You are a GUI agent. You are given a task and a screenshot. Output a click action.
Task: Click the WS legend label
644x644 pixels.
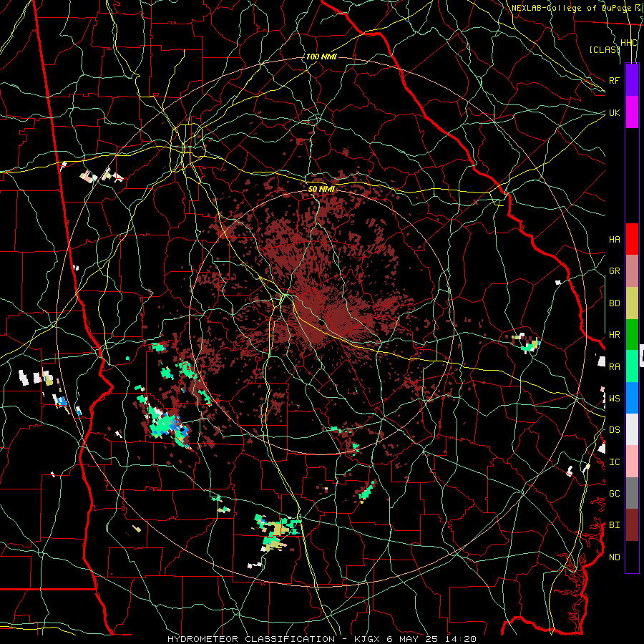coord(614,399)
